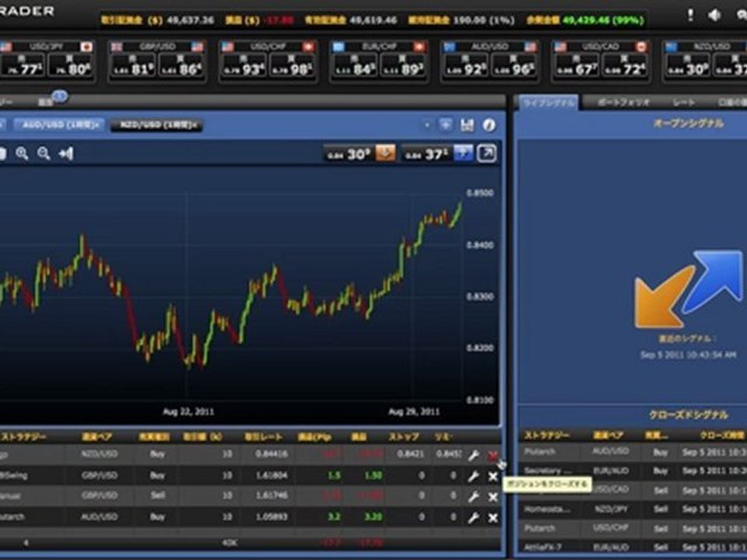Click the blue buy arrow beside 0.84 37
This screenshot has width=747, height=560.
[463, 153]
